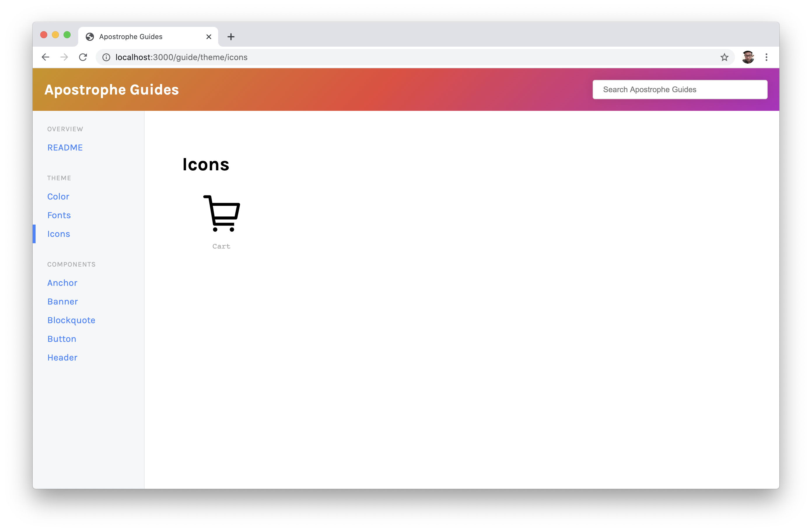812x532 pixels.
Task: Click the page refresh icon
Action: point(84,57)
